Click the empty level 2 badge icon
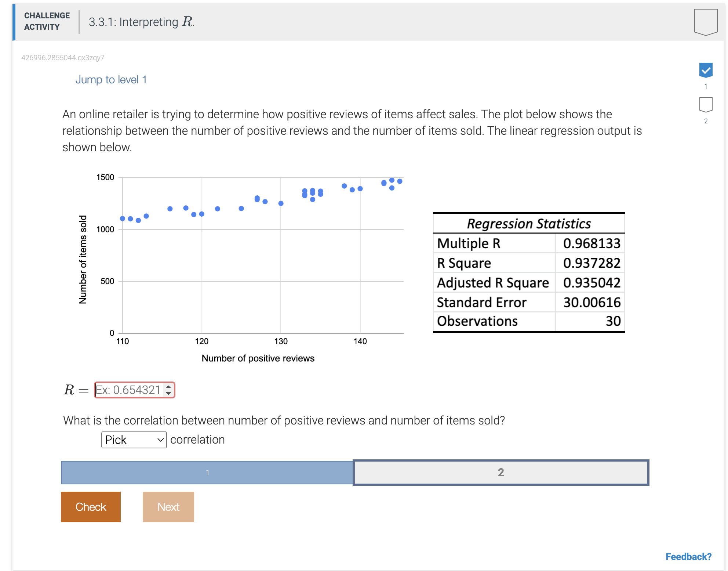 705,105
